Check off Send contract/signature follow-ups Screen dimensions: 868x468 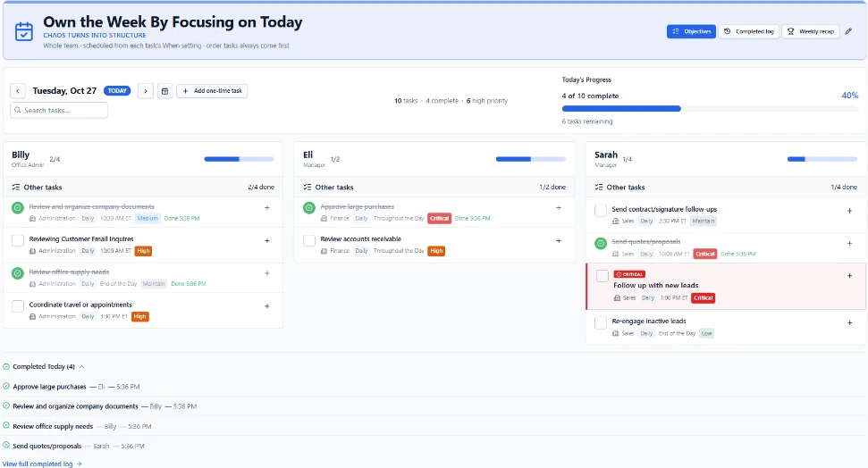[601, 211]
